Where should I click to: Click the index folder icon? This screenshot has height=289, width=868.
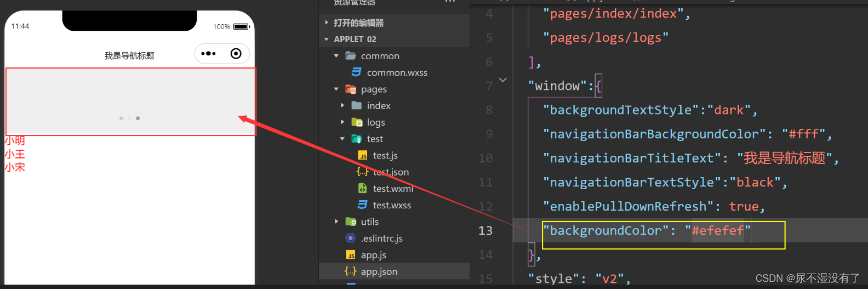[x=357, y=105]
